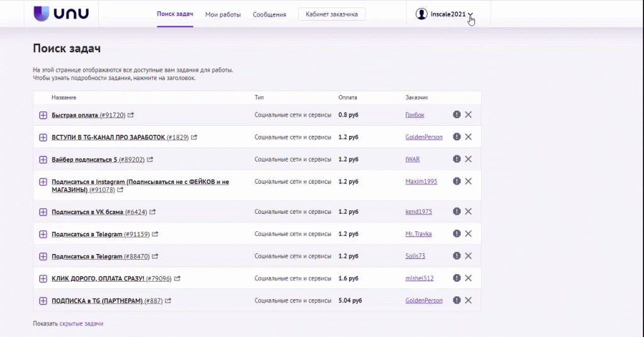Click report icon on IWAR task row
644x337 pixels.
(457, 159)
